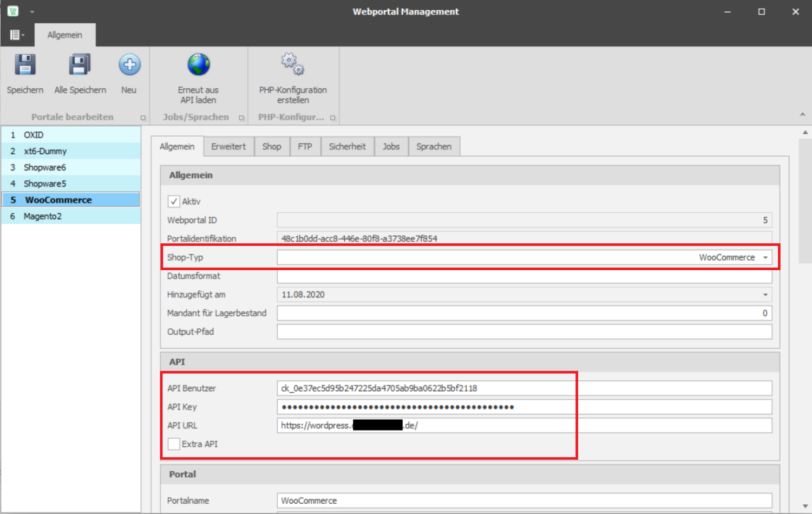Open the Shop-Typ dropdown
This screenshot has width=812, height=514.
pyautogui.click(x=765, y=258)
